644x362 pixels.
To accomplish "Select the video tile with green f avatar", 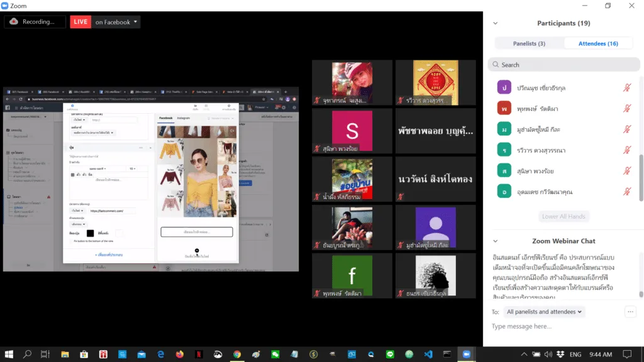I will click(352, 276).
